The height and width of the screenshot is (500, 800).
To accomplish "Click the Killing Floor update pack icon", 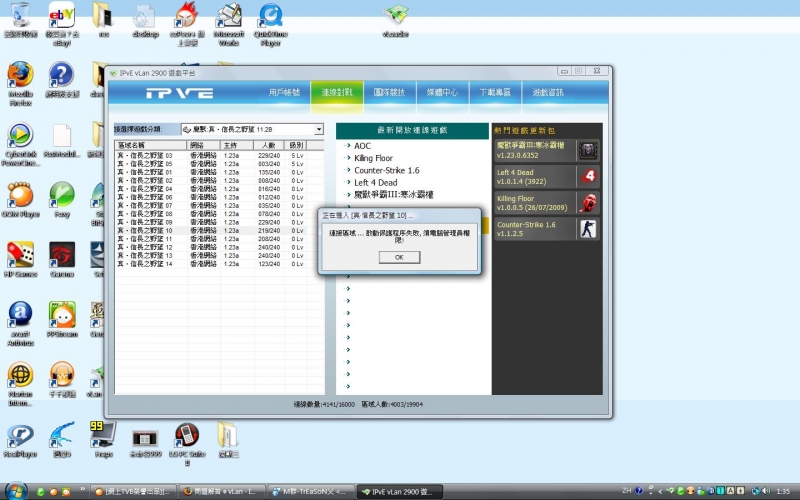I will tap(589, 202).
